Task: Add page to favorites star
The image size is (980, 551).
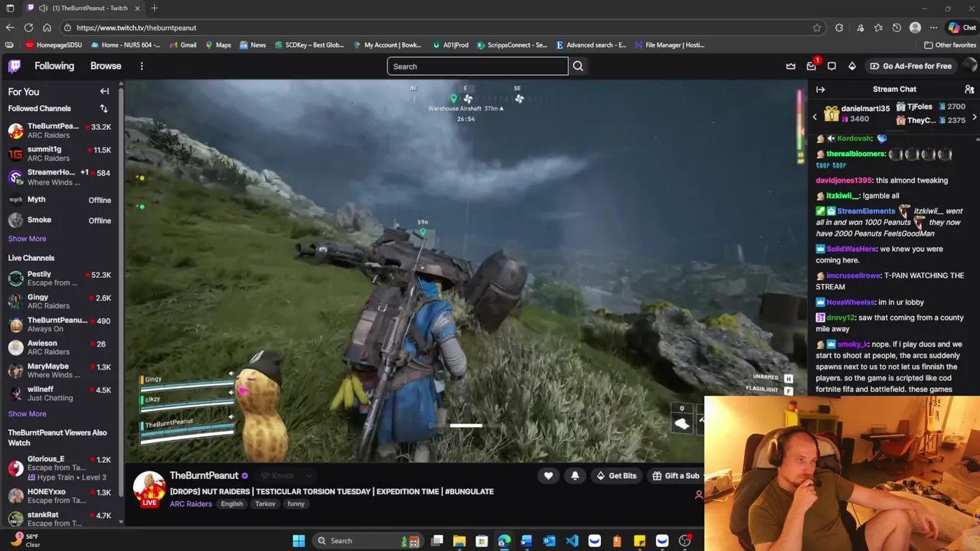Action: click(x=817, y=28)
